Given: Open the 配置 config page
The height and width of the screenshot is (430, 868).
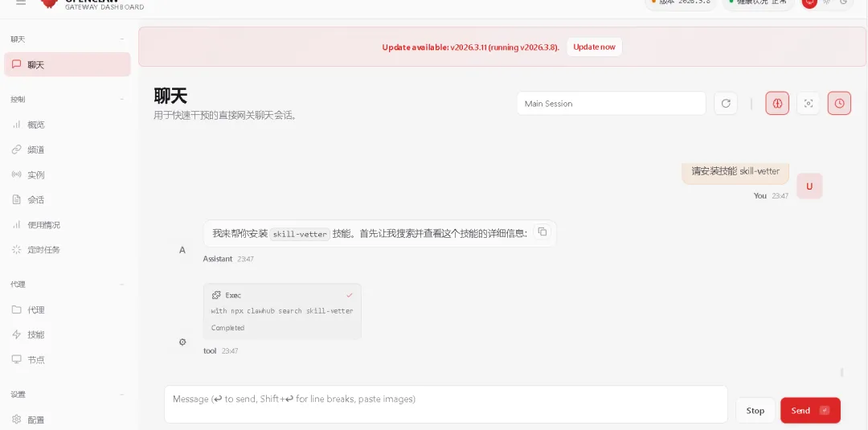Looking at the screenshot, I should tap(67, 420).
